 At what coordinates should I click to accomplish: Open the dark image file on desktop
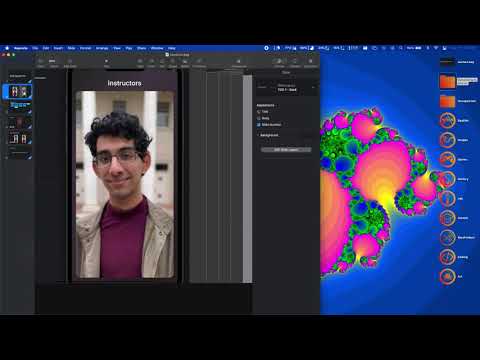(x=447, y=62)
